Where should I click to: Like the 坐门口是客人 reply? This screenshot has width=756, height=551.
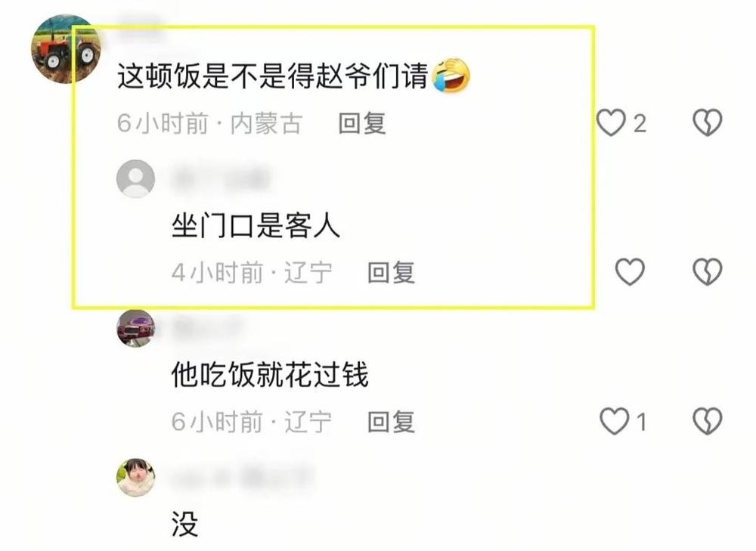[x=630, y=271]
